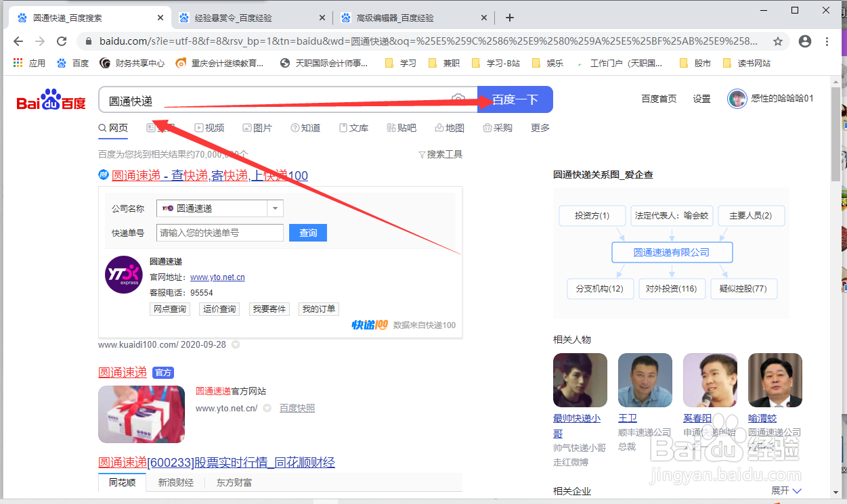Viewport: 847px width, 504px height.
Task: Open 圆通速递 官方 result title
Action: pyautogui.click(x=123, y=372)
